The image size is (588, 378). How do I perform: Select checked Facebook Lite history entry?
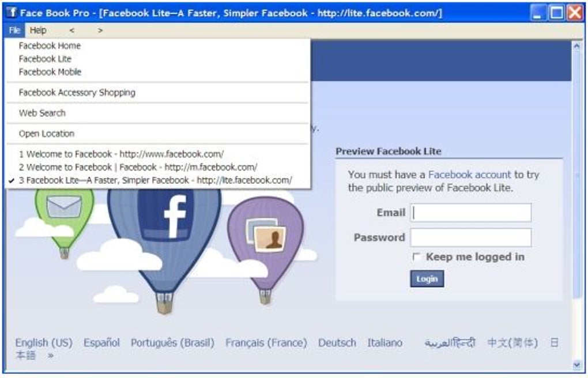point(156,180)
